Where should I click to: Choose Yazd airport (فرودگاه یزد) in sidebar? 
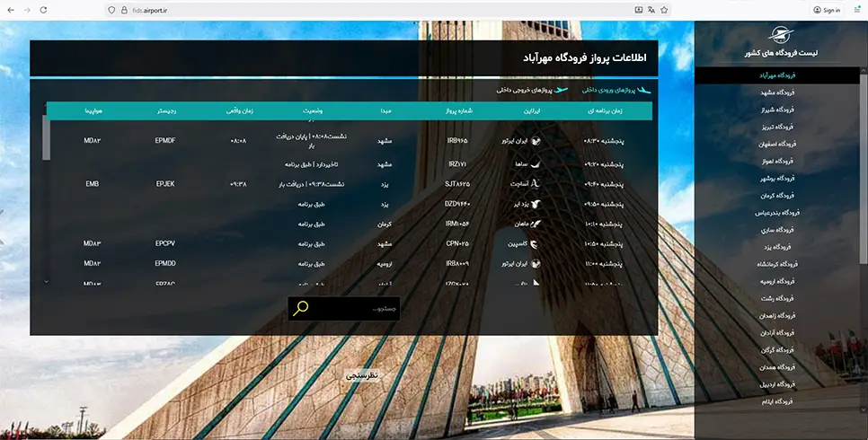coord(777,247)
